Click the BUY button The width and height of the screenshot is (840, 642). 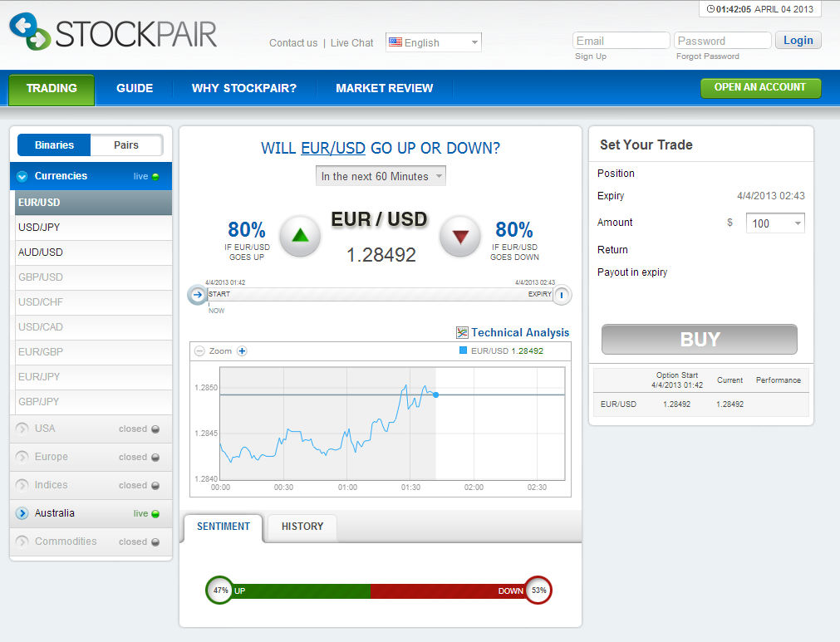(699, 340)
